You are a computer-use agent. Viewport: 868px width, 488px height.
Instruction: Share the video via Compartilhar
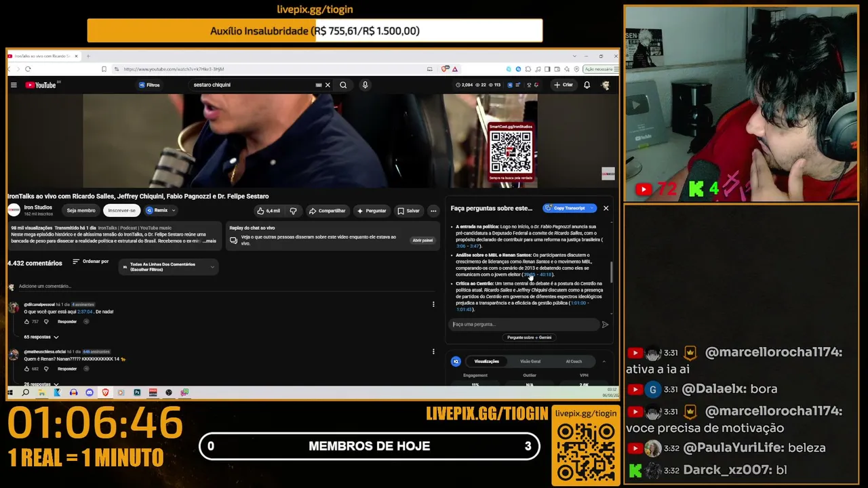(x=327, y=211)
